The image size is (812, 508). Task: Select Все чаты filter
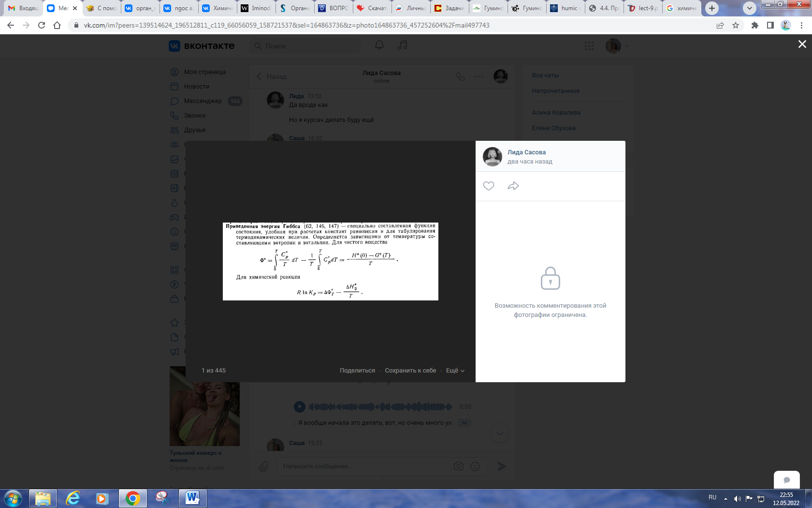(x=545, y=75)
